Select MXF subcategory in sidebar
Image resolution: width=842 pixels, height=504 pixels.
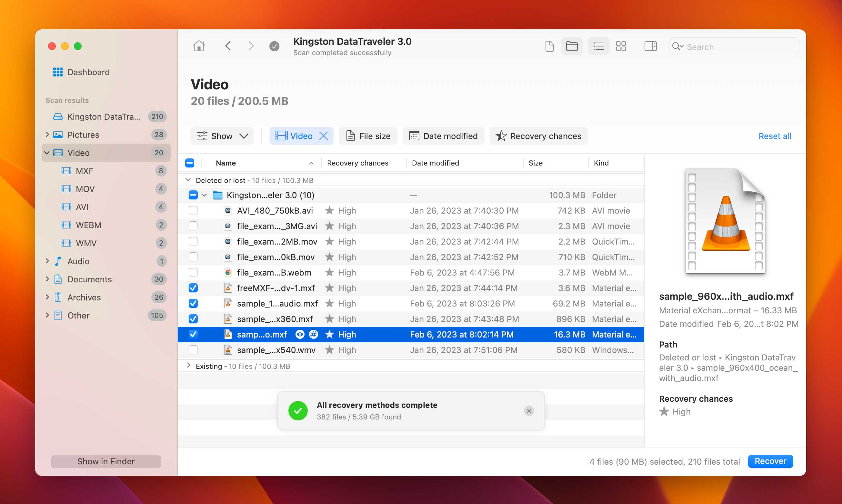106,171
